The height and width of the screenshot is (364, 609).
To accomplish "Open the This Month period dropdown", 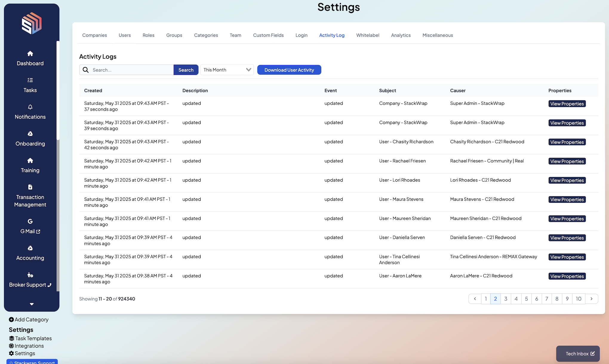I will (x=227, y=70).
